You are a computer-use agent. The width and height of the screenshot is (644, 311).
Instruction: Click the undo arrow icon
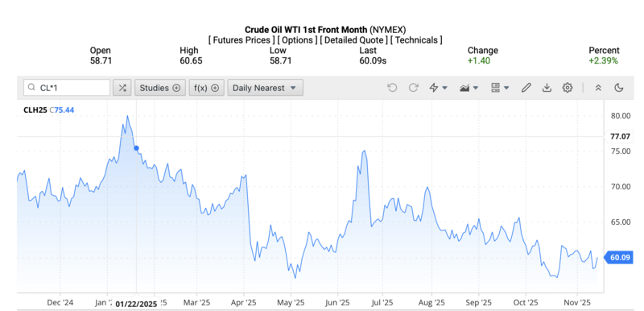tap(392, 88)
